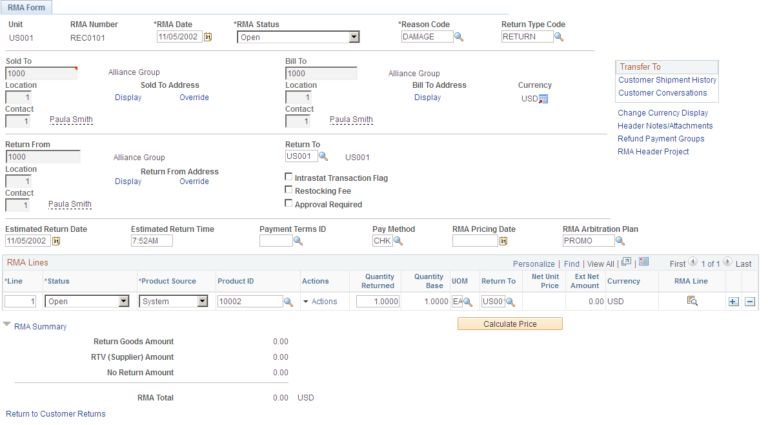
Task: Tick the Approval Required checkbox
Action: [288, 203]
